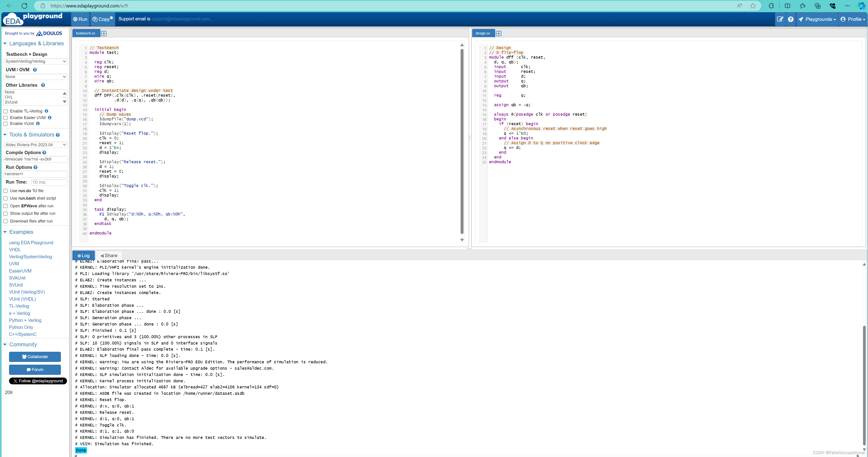This screenshot has height=457, width=868.
Task: Click the help icon next to UVM / OVM
Action: pos(35,70)
